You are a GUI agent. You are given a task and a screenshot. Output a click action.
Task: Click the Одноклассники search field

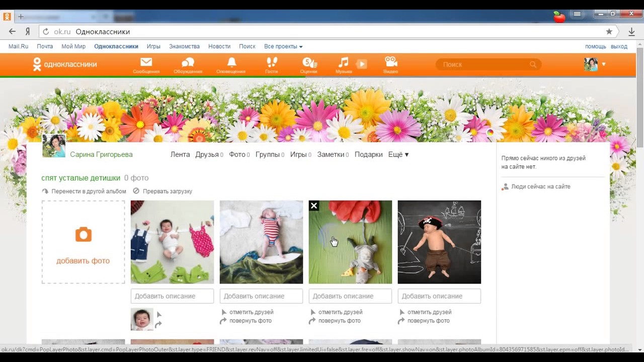coord(489,64)
